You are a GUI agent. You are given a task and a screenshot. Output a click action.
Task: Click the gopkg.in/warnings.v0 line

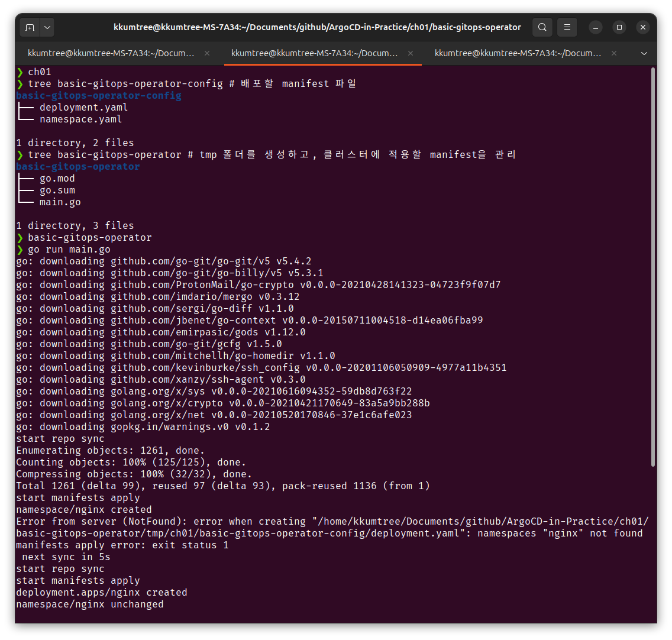[143, 427]
